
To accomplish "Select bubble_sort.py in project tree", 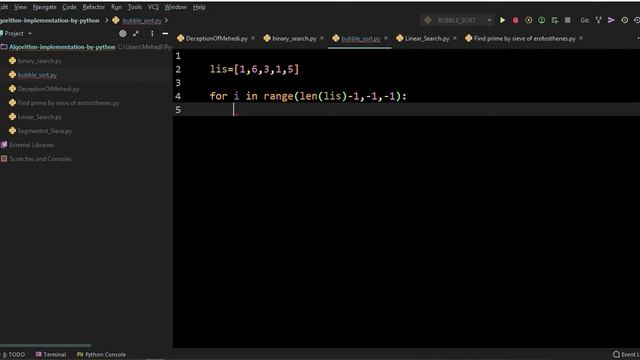I will [37, 75].
